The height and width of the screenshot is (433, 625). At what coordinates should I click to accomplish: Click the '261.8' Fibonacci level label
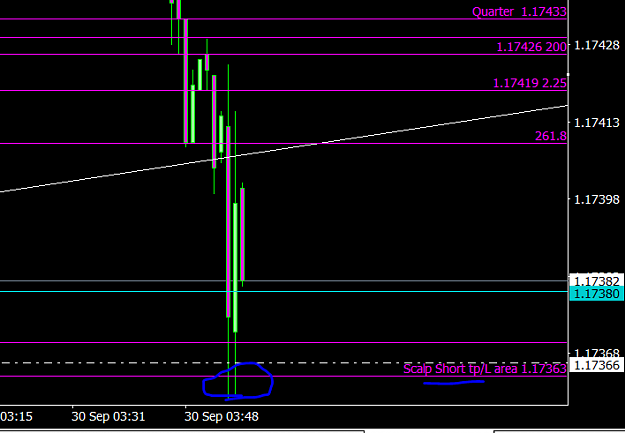[x=550, y=136]
